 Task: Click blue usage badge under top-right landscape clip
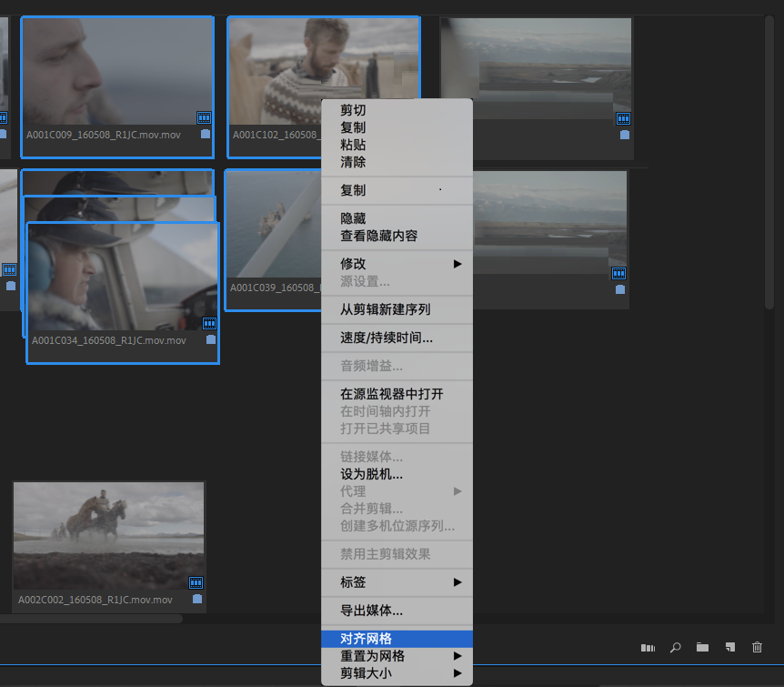click(x=625, y=135)
